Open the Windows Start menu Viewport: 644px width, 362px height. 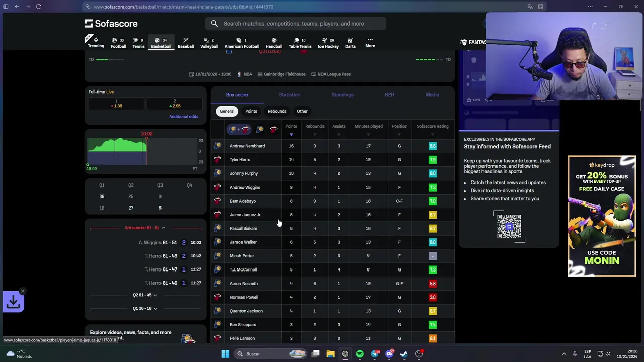click(x=225, y=354)
